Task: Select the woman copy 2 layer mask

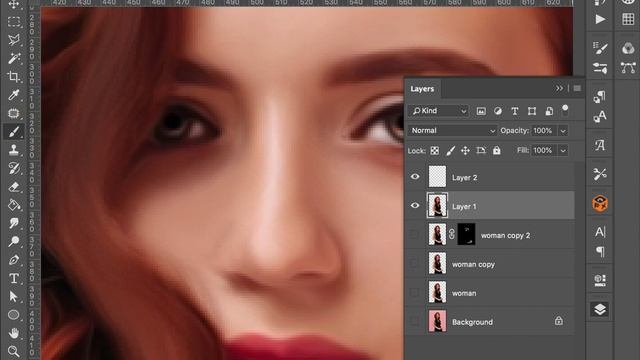Action: point(466,234)
